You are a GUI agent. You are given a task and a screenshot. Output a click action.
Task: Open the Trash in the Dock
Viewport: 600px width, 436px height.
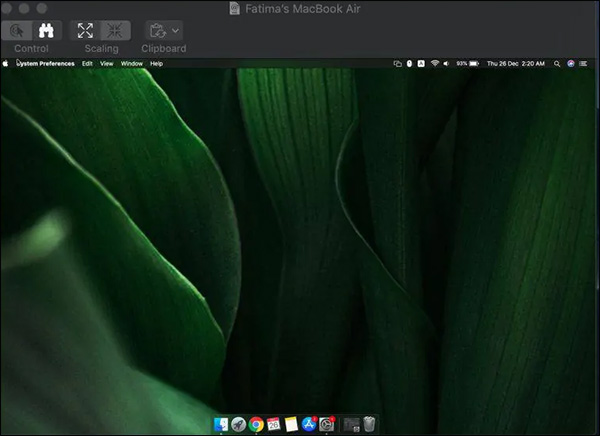coord(368,424)
